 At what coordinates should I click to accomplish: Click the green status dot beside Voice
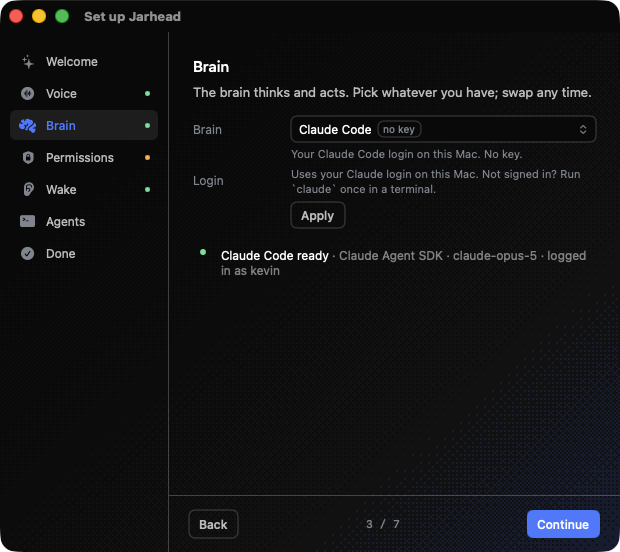[147, 94]
